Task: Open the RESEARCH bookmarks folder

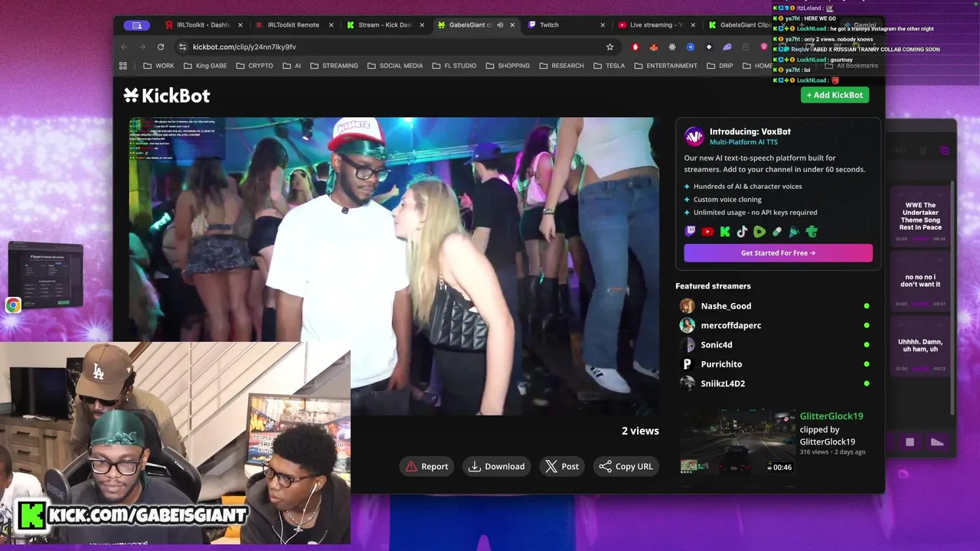Action: pos(562,66)
